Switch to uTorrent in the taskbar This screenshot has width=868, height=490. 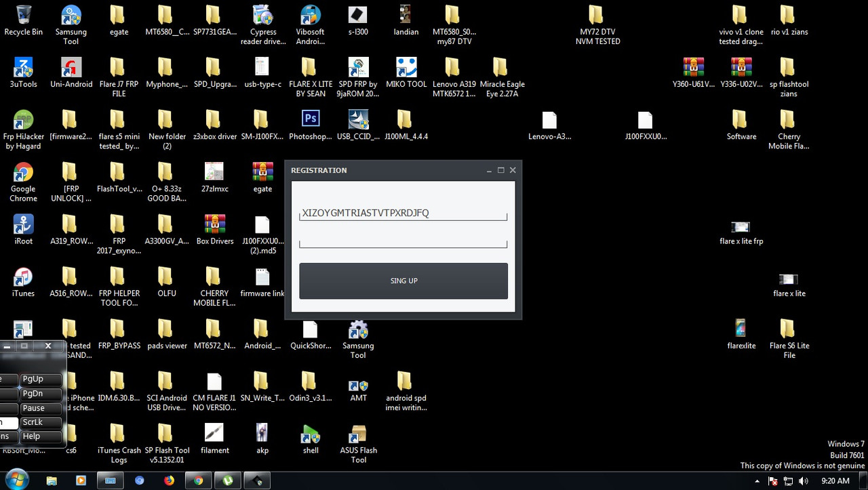[228, 481]
